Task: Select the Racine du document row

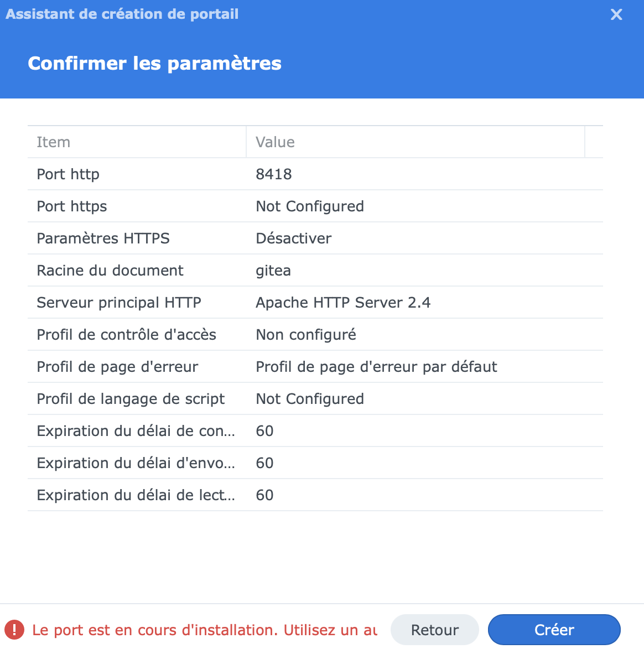Action: 314,271
